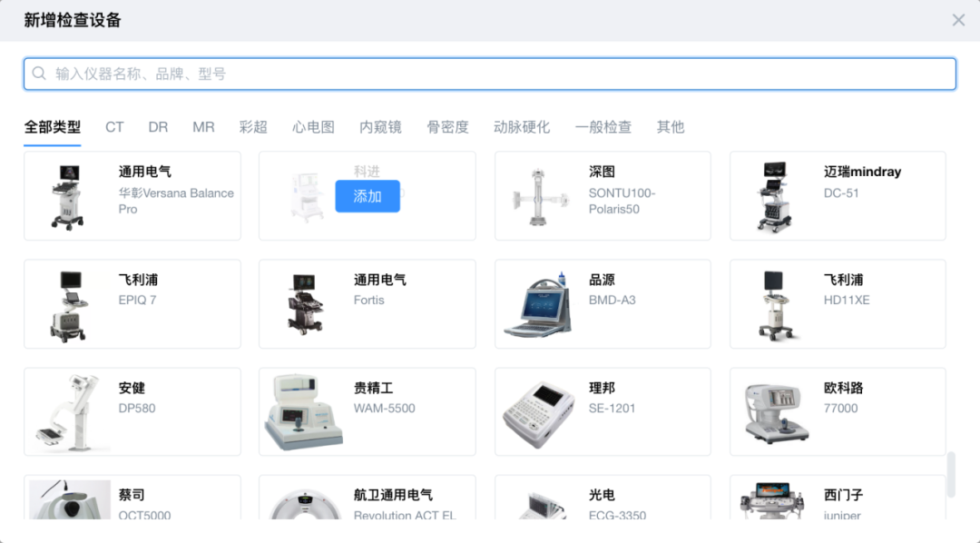Viewport: 980px width, 543px height.
Task: Click the search magnifier icon
Action: coord(39,74)
